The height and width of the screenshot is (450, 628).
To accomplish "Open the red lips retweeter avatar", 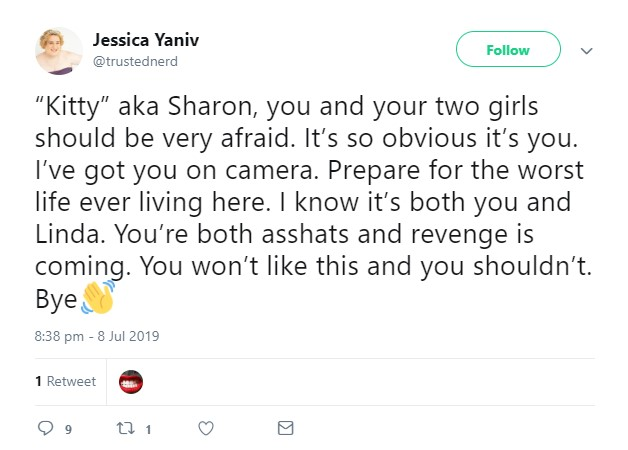I will [131, 382].
